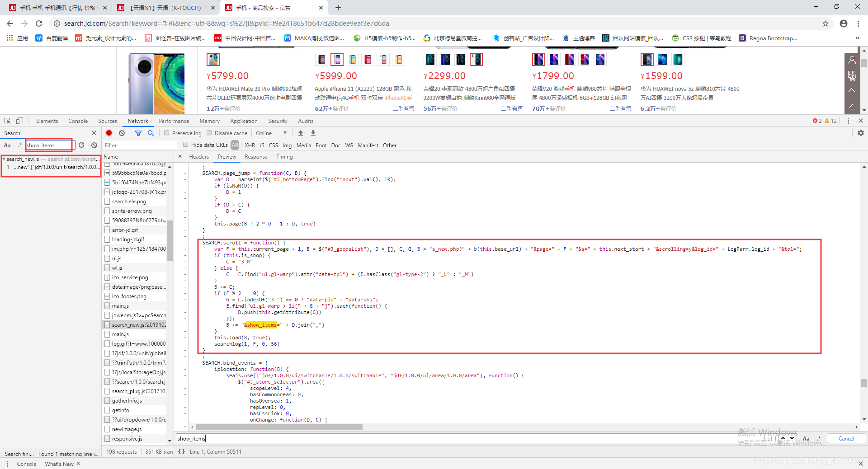
Task: Filter requests by JS type
Action: [262, 145]
